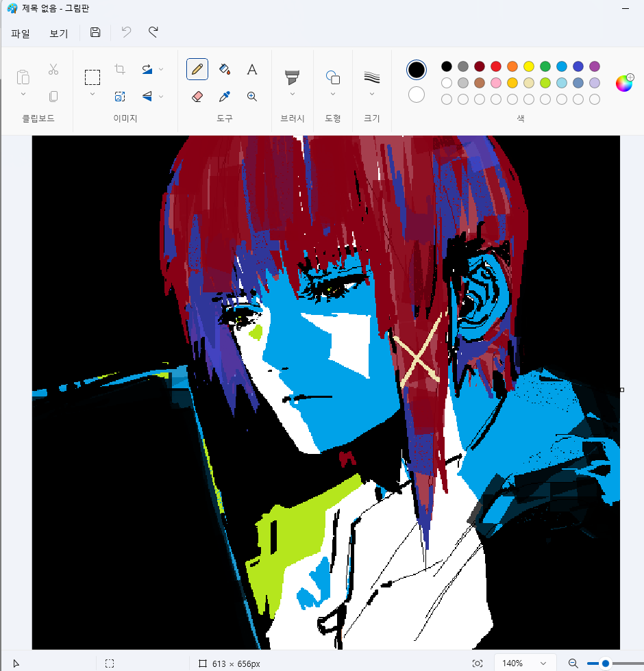
Task: Select the Color picker eyedropper tool
Action: coord(225,97)
